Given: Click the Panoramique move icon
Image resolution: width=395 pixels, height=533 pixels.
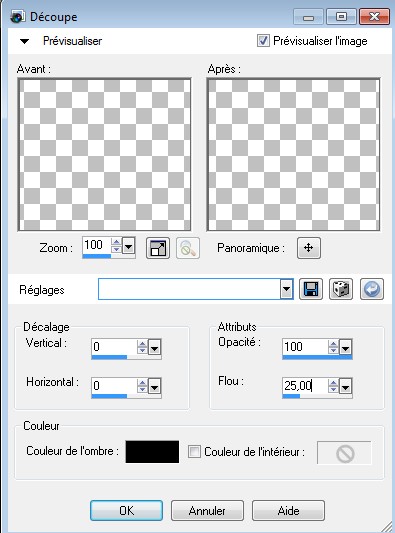Looking at the screenshot, I should tap(309, 248).
